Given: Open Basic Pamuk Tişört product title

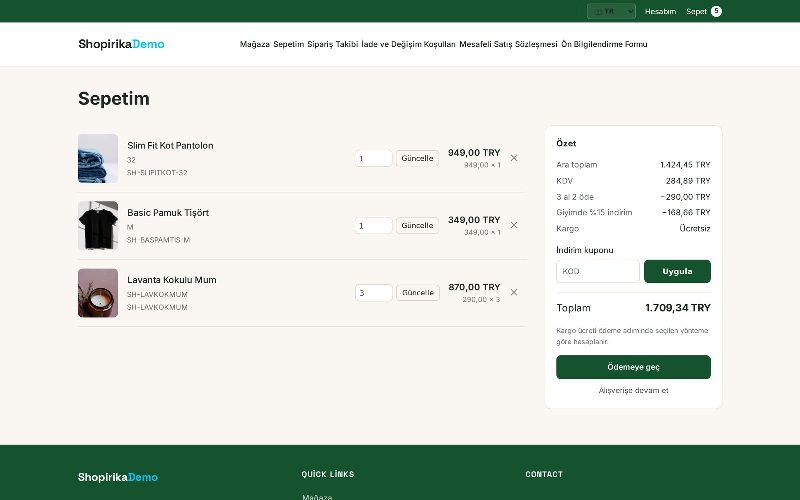Looking at the screenshot, I should tap(168, 213).
